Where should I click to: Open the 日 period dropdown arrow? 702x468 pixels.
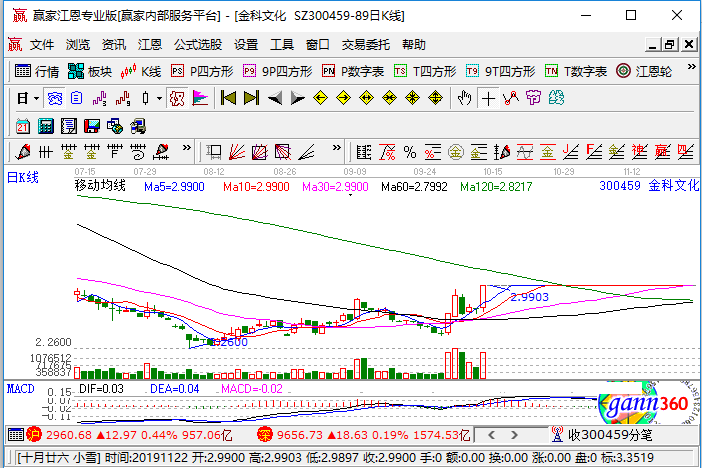[36, 99]
